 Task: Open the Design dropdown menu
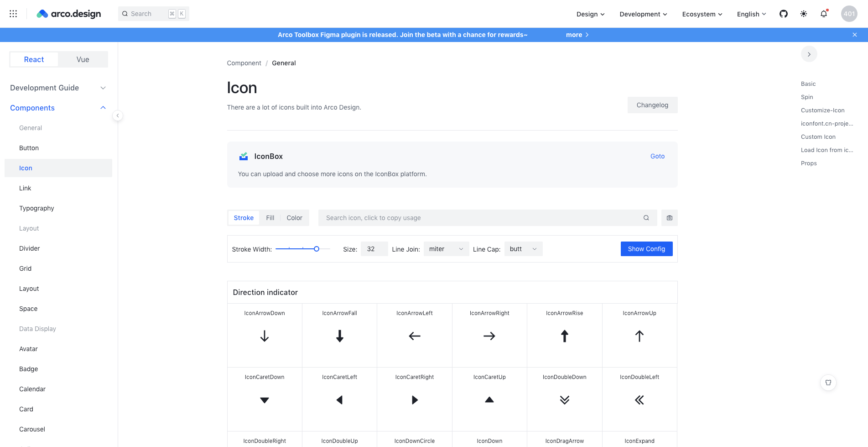pos(591,14)
